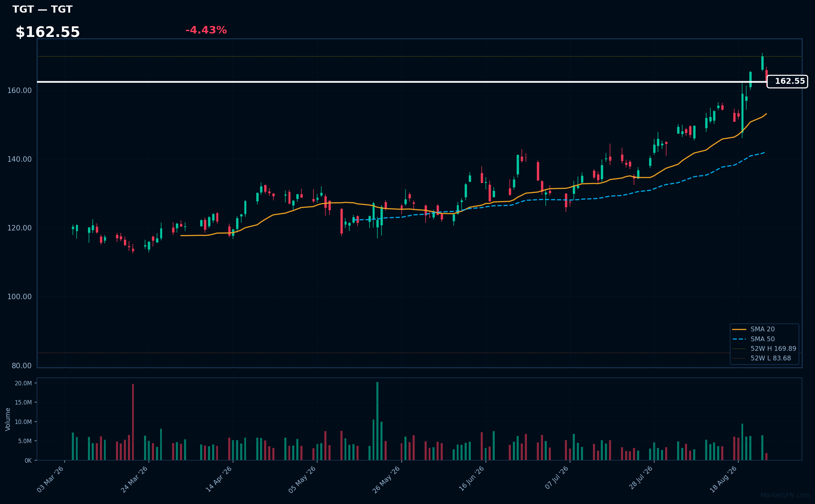
Task: Select the $162.55 current price header
Action: [48, 32]
